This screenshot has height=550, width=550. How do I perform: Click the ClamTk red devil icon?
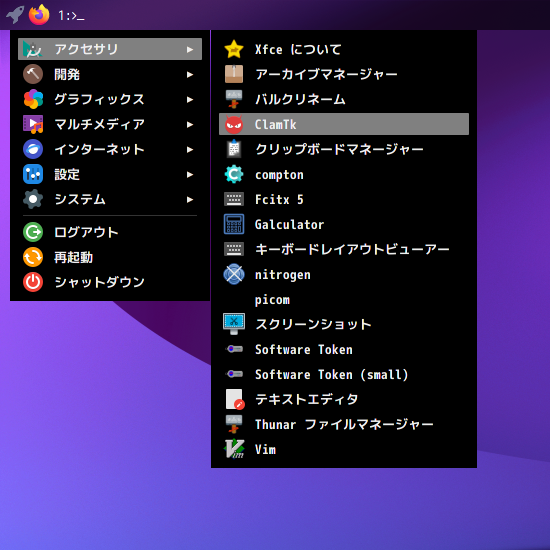(234, 124)
